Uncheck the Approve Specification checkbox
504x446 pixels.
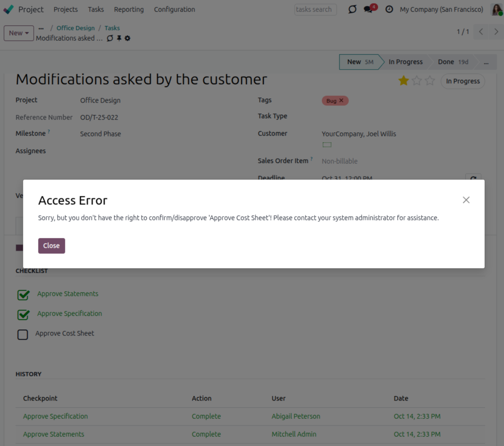(x=23, y=315)
